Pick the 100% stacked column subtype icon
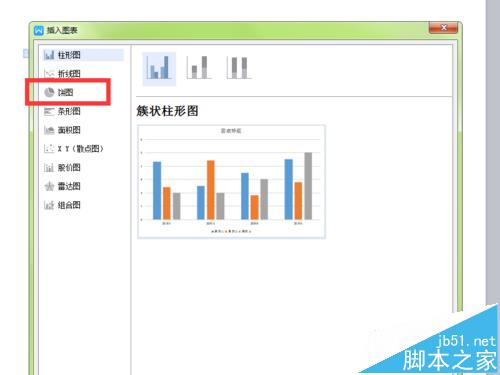This screenshot has width=500, height=375. tap(239, 68)
